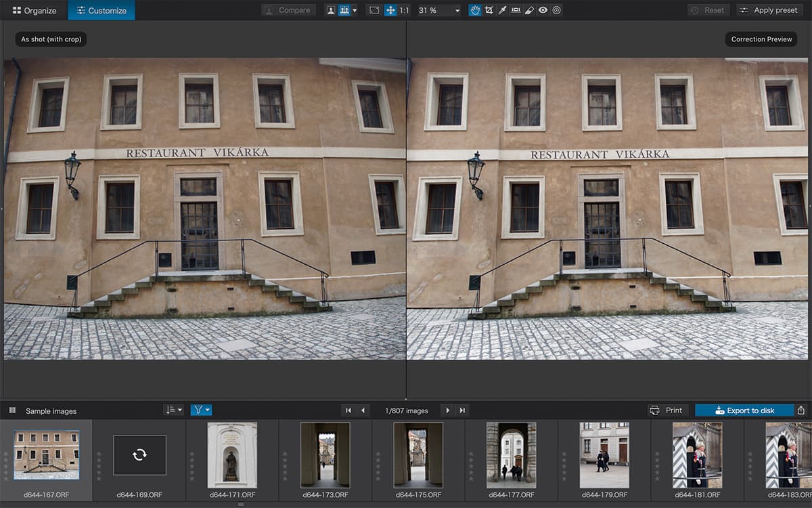
Task: Select thumbnail d644-167.ORF
Action: click(46, 455)
